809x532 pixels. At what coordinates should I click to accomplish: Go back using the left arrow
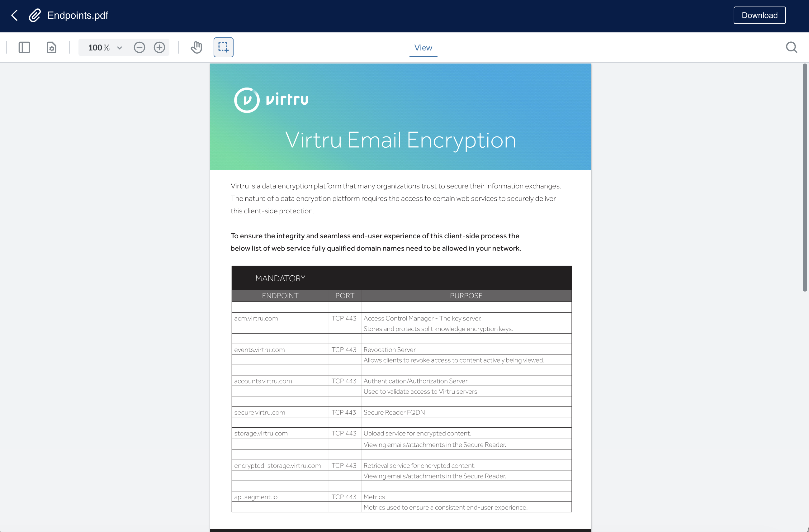[x=14, y=15]
